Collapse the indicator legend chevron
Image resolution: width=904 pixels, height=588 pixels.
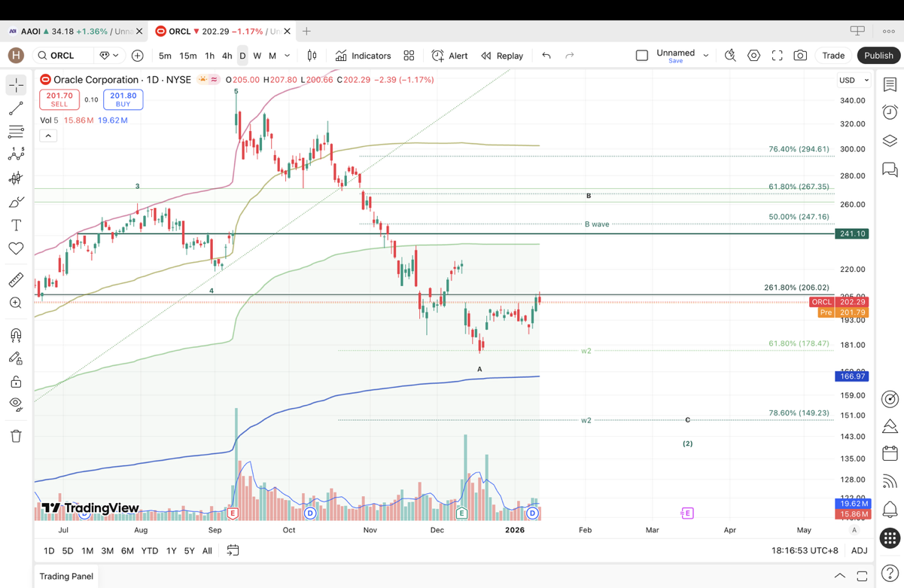coord(48,136)
